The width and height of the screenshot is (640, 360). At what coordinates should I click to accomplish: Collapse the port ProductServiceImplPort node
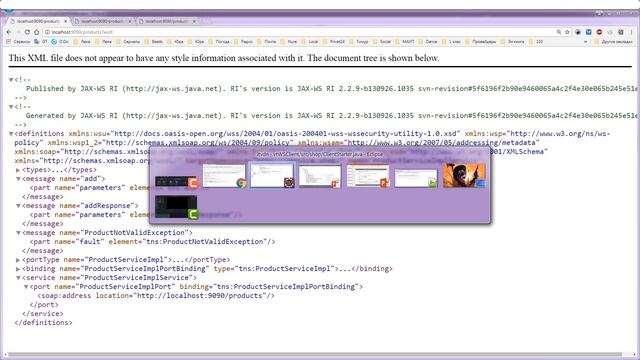[26, 287]
